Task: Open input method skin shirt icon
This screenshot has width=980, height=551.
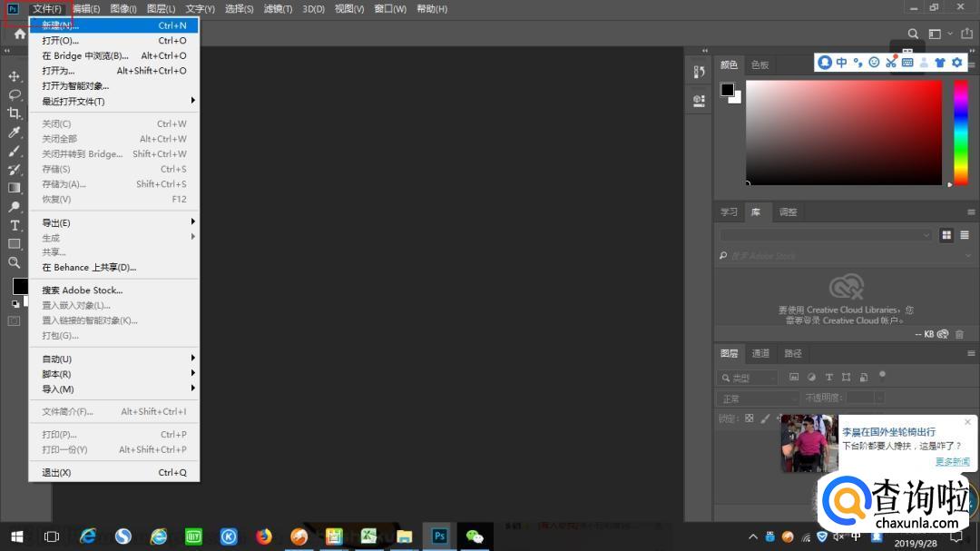Action: [940, 62]
